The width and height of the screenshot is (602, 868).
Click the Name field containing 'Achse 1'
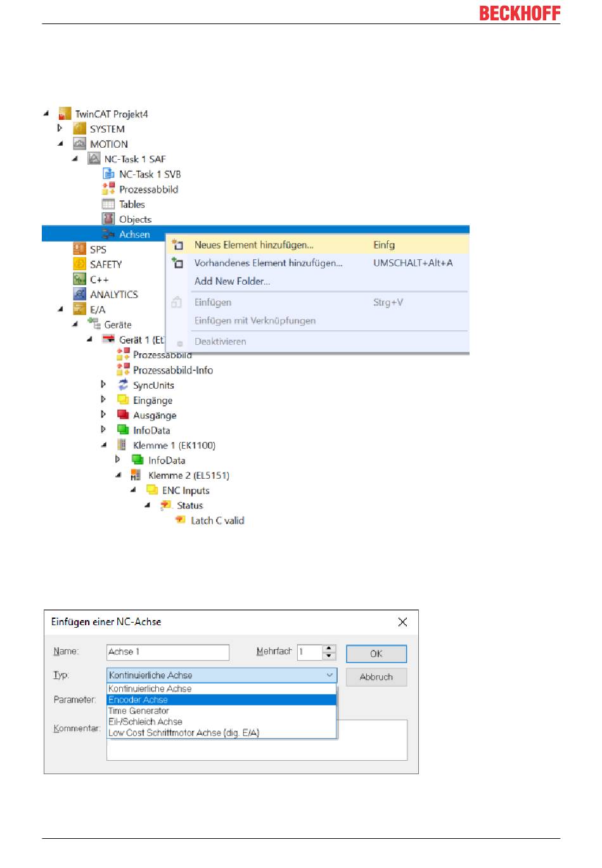point(168,652)
